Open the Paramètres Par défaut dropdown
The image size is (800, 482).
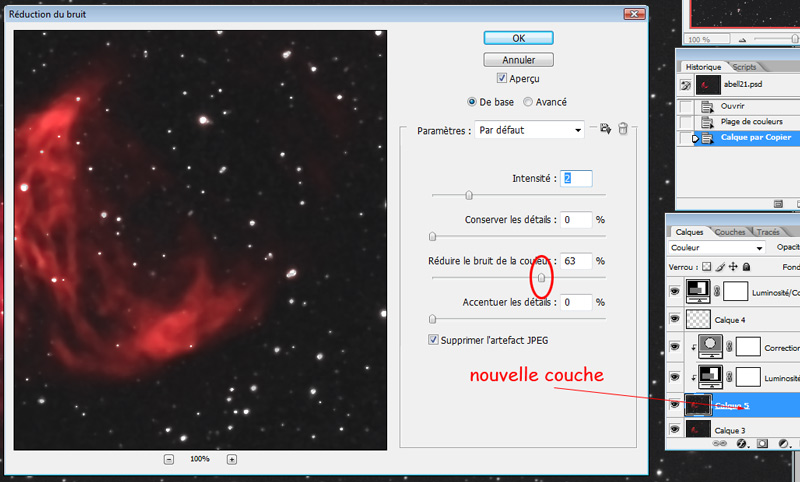[x=529, y=130]
